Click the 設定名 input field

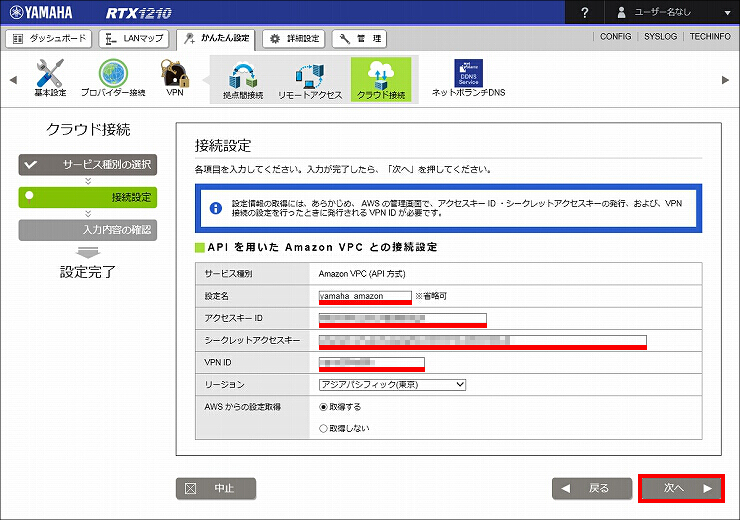(x=365, y=296)
